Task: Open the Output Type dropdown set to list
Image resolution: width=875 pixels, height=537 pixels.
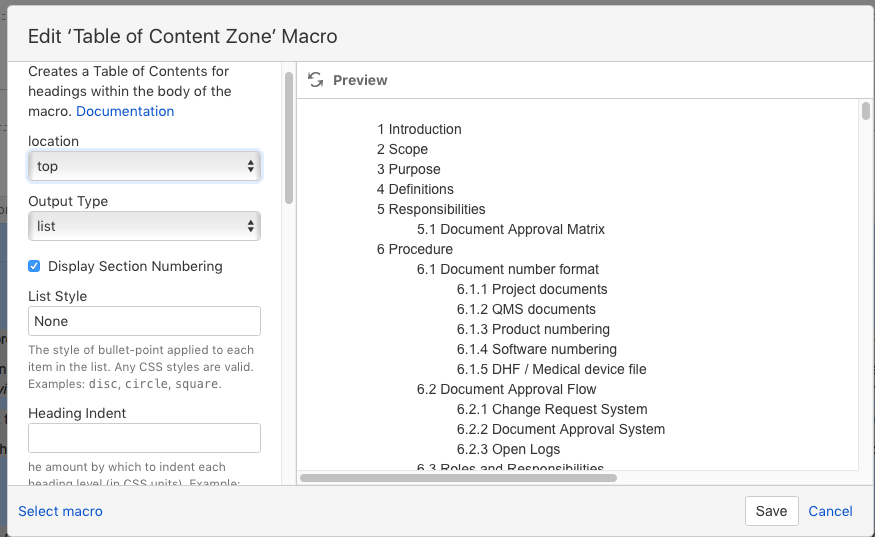Action: point(145,226)
